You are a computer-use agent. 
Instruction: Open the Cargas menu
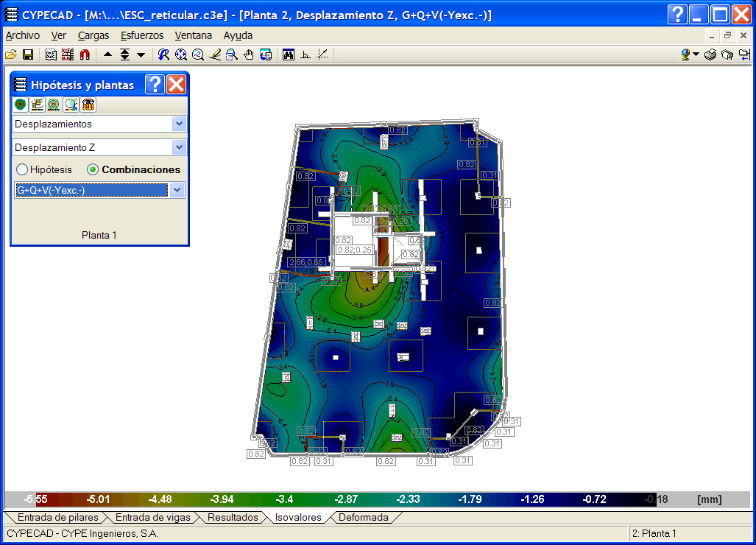(x=93, y=35)
